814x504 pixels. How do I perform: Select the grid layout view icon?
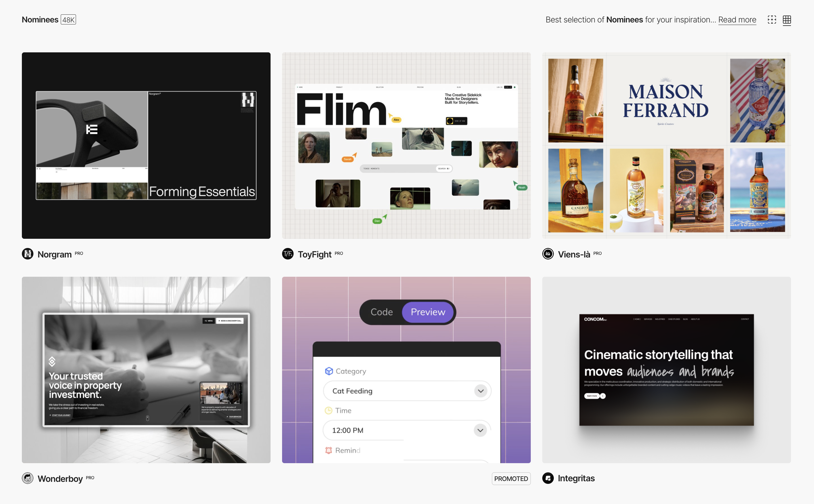(787, 20)
